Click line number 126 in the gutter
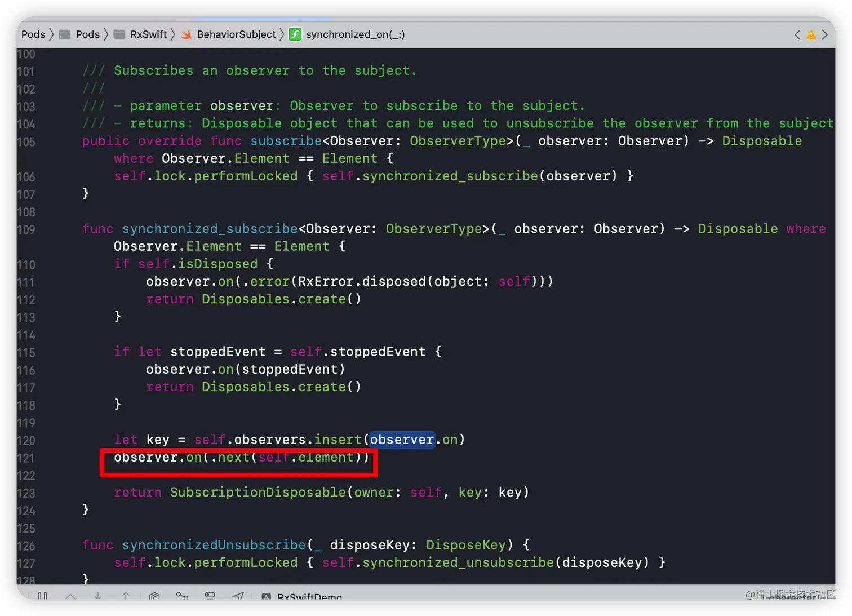The width and height of the screenshot is (852, 616). [26, 546]
